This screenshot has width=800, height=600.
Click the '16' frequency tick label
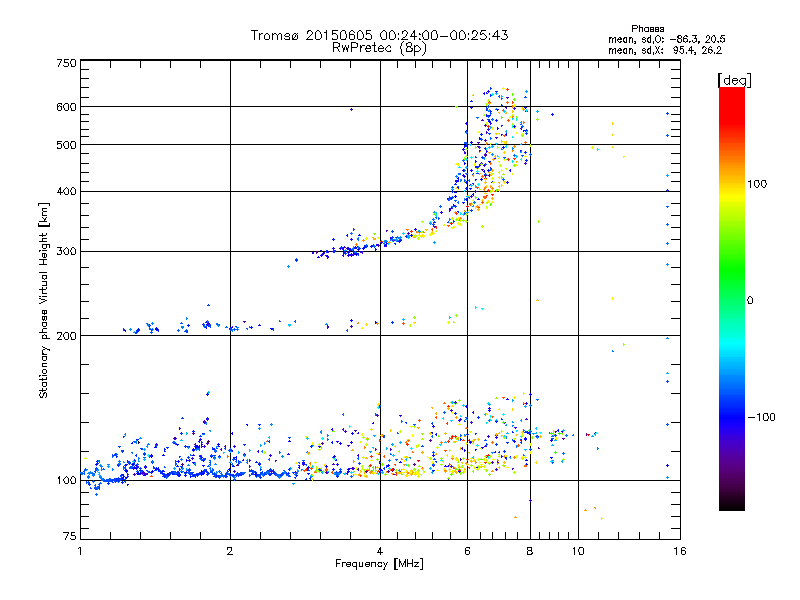coord(680,551)
